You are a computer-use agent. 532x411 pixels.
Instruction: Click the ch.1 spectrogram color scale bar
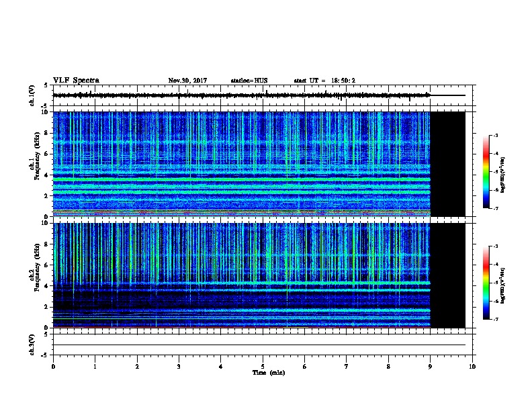(486, 172)
